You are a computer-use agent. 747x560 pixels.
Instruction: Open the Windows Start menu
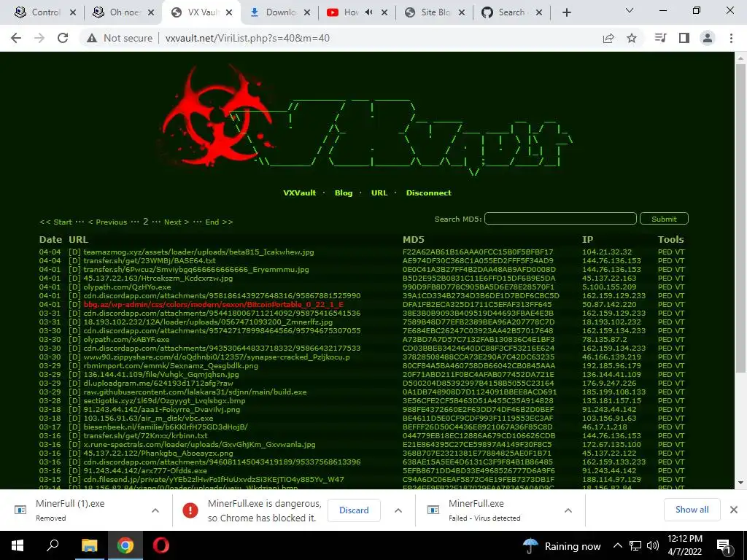pyautogui.click(x=18, y=545)
